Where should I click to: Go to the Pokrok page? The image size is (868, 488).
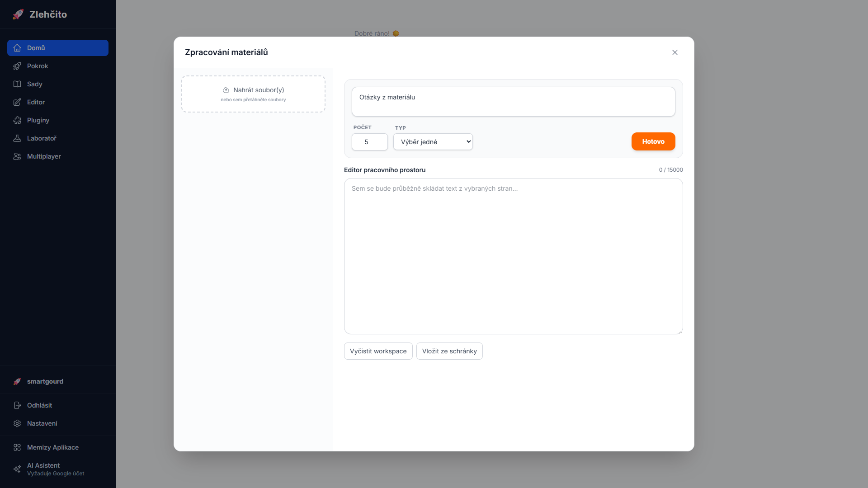[58, 66]
